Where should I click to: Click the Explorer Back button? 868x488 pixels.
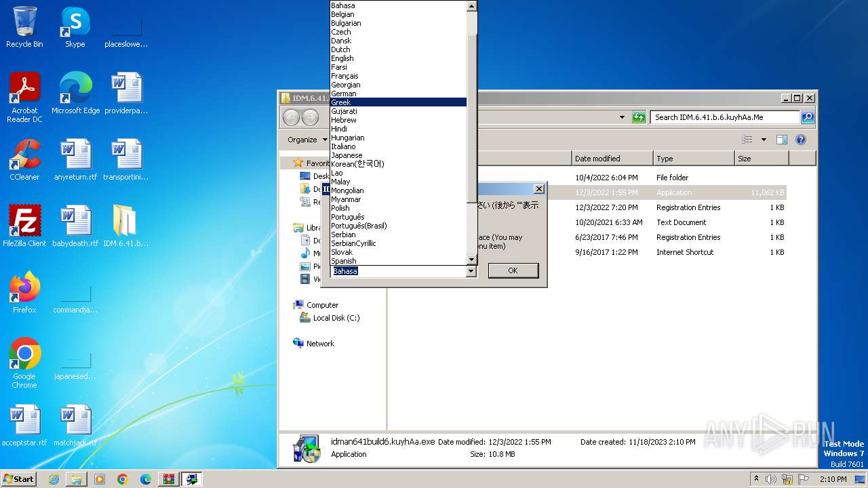click(x=291, y=117)
